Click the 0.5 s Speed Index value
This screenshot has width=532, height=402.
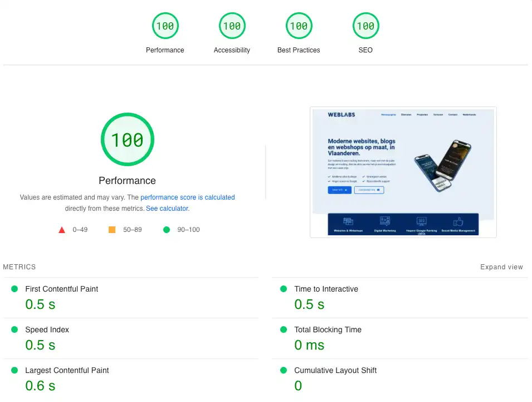[40, 345]
